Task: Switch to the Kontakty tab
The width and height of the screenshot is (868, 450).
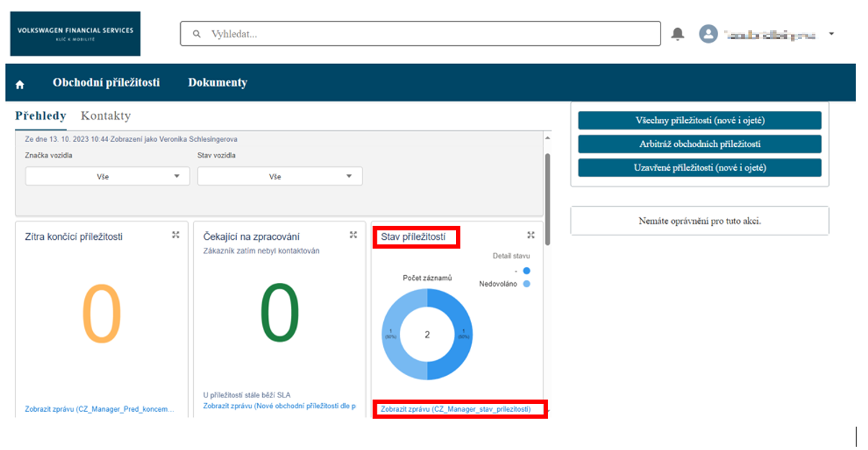Action: [x=106, y=116]
